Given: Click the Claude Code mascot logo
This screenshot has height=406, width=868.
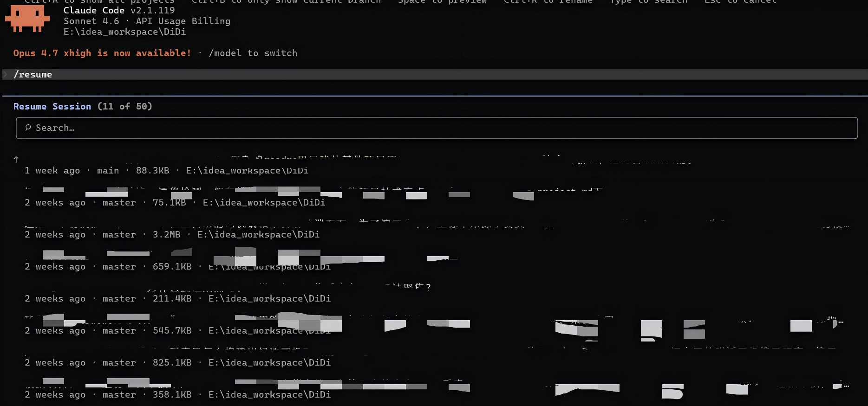Looking at the screenshot, I should tap(27, 19).
